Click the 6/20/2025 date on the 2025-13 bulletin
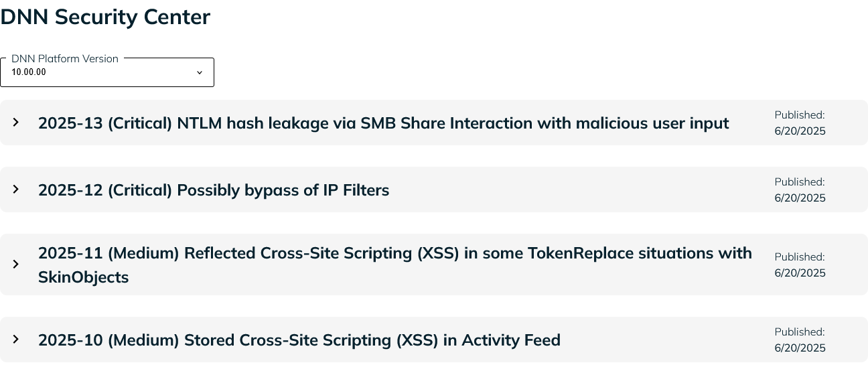The height and width of the screenshot is (373, 868). [800, 131]
